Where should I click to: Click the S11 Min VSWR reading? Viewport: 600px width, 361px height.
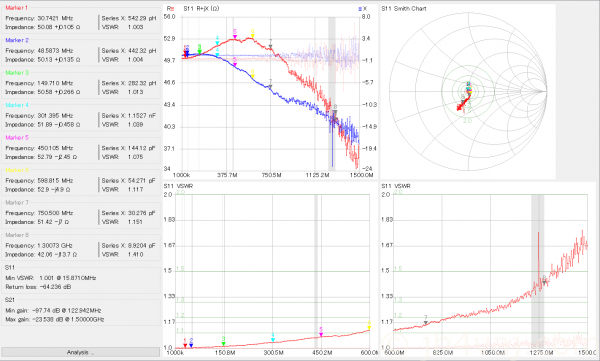click(51, 278)
